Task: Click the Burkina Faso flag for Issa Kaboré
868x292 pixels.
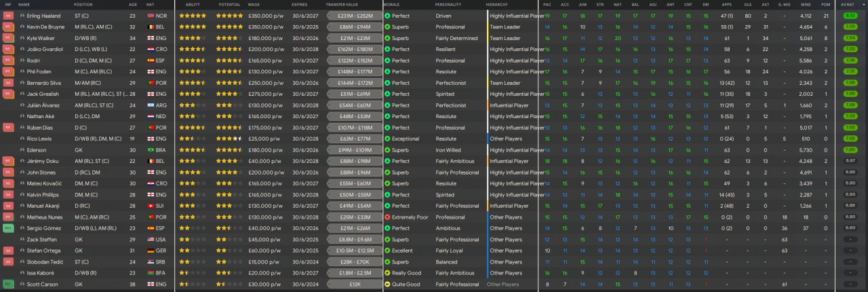Action: point(151,273)
